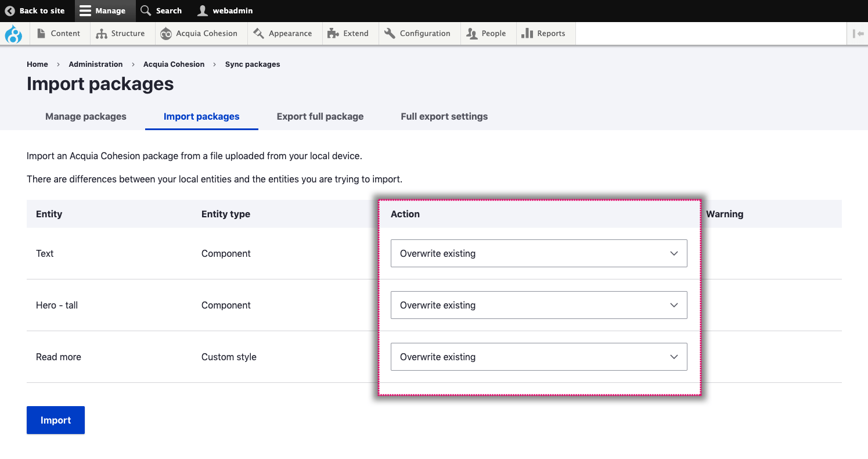Viewport: 868px width, 459px height.
Task: Follow the Sync packages breadcrumb link
Action: click(253, 64)
